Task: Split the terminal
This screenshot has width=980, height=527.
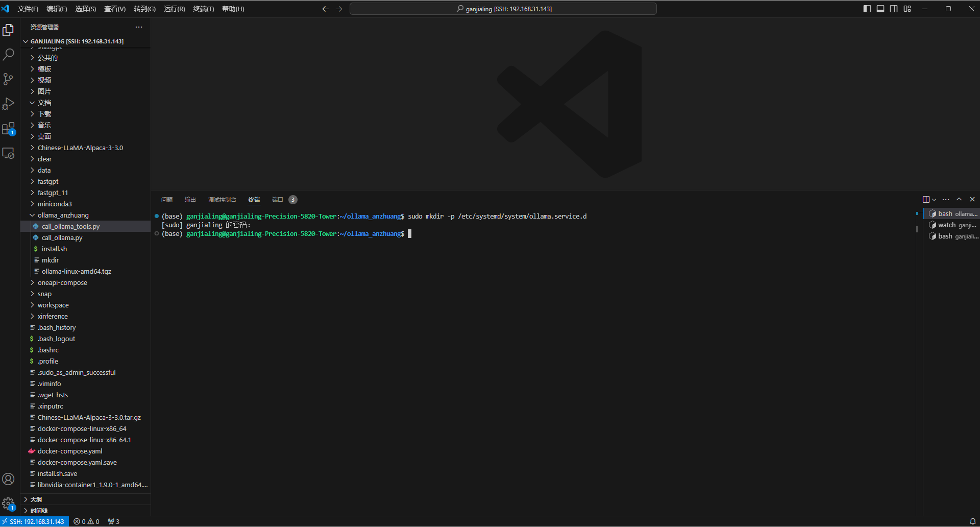Action: click(x=926, y=200)
